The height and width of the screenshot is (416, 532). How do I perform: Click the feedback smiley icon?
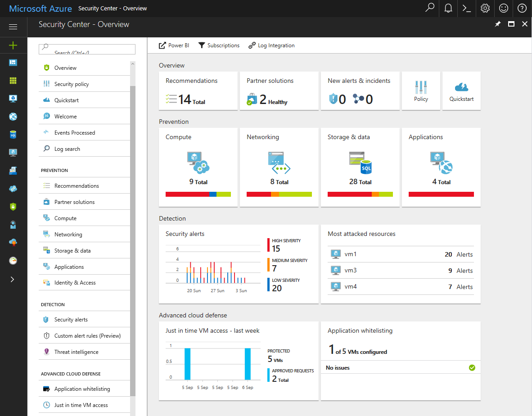[x=504, y=8]
